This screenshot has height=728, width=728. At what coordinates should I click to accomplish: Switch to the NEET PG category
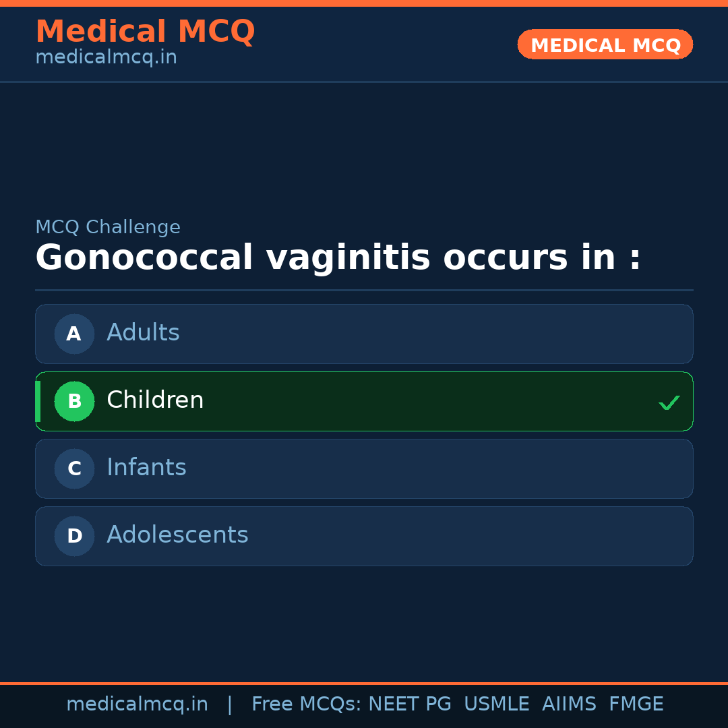click(409, 704)
